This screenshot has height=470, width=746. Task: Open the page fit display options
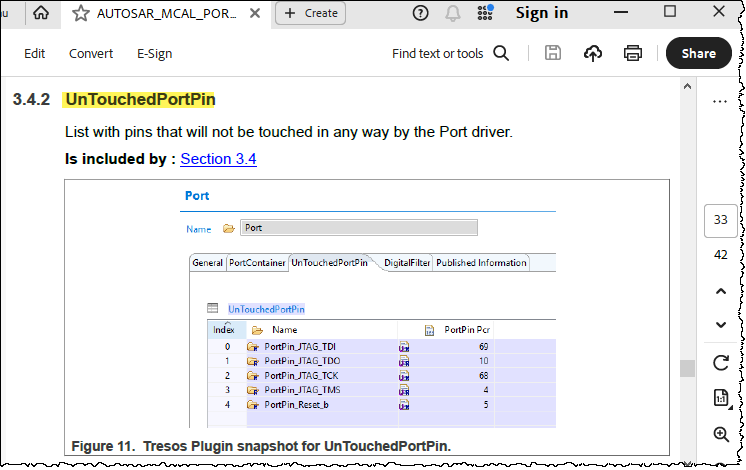point(720,398)
